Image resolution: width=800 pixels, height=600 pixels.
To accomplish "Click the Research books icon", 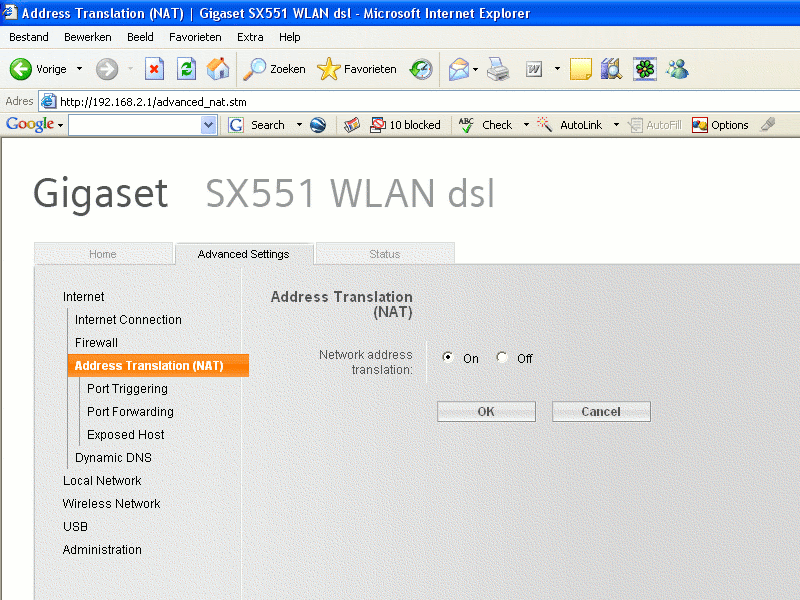I will pyautogui.click(x=611, y=69).
